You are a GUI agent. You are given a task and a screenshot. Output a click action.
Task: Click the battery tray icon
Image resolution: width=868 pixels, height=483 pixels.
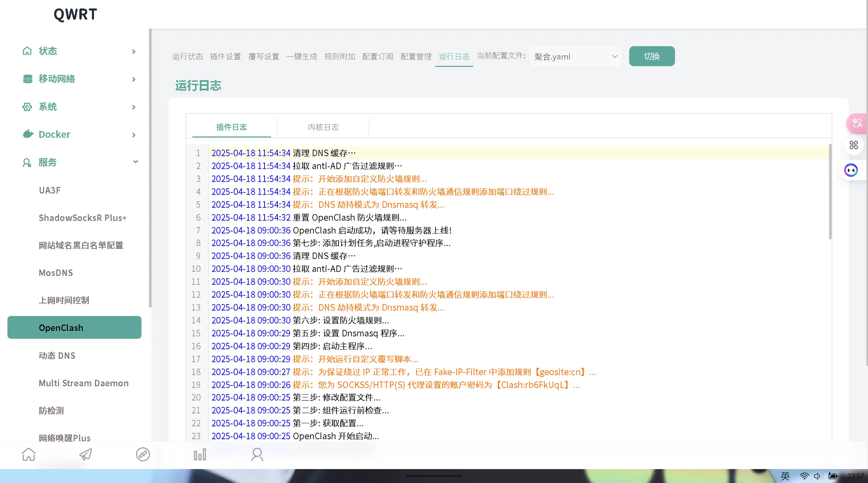[833, 476]
